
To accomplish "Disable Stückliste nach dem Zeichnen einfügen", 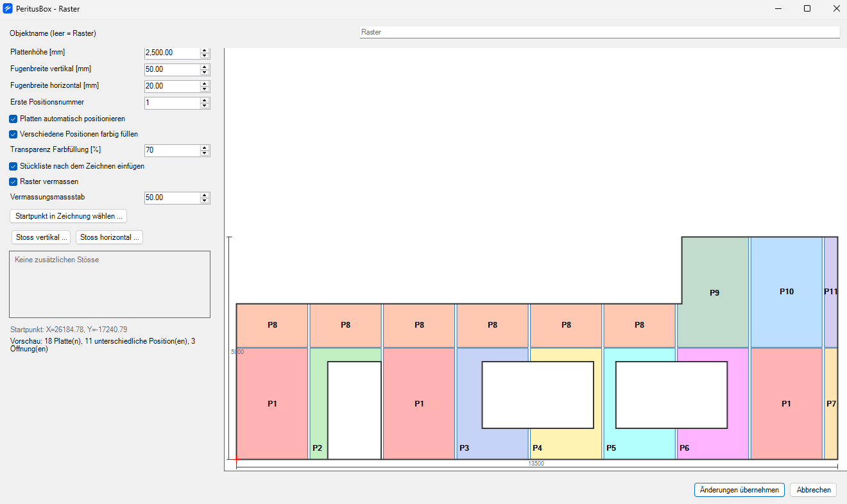I will coord(13,166).
